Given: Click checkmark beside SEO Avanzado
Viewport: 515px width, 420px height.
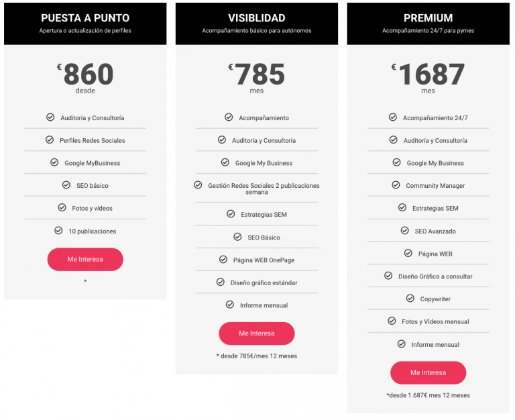Looking at the screenshot, I should (405, 231).
